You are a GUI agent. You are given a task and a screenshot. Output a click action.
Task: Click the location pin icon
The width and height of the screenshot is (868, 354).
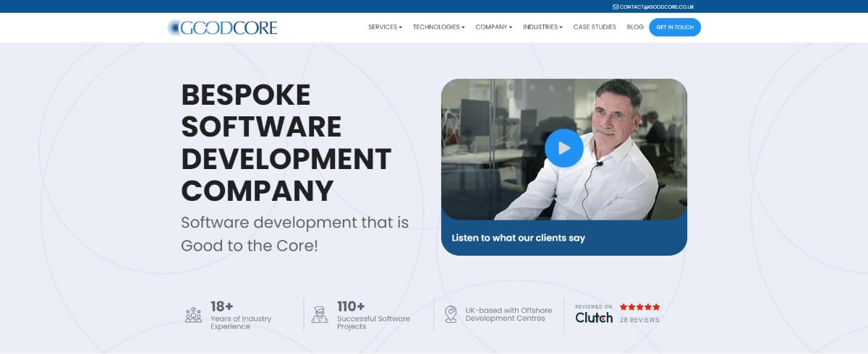[x=451, y=314]
